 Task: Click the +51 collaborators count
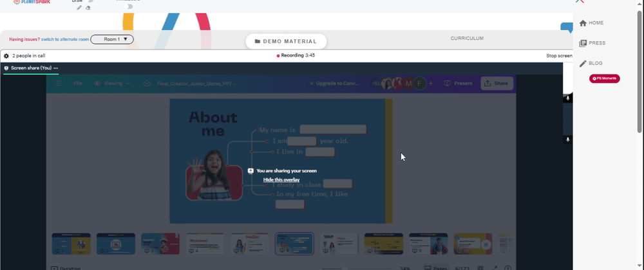point(376,83)
